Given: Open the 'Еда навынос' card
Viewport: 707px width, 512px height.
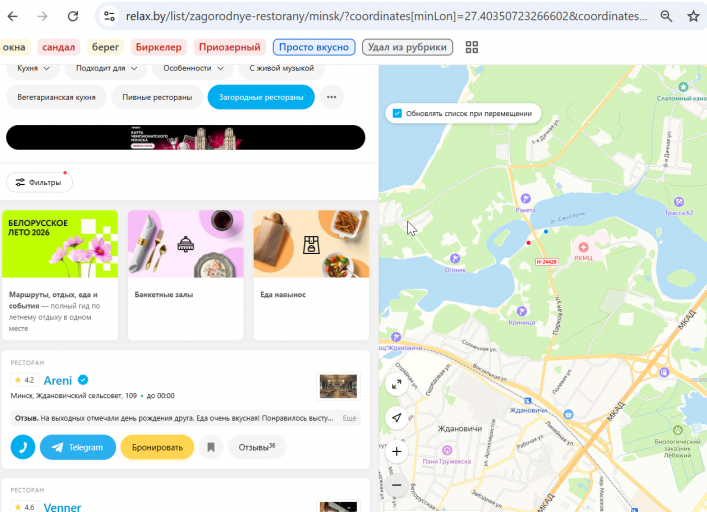Looking at the screenshot, I should coord(311,275).
